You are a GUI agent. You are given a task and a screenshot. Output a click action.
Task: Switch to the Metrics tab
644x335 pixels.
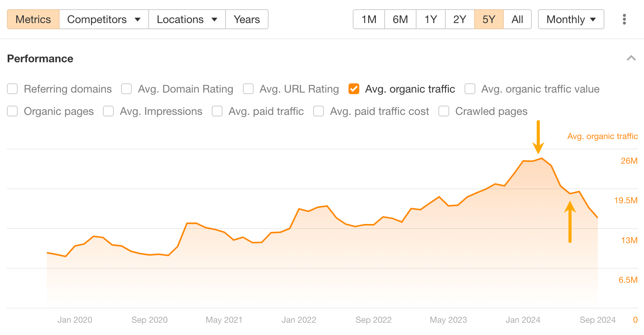[33, 19]
